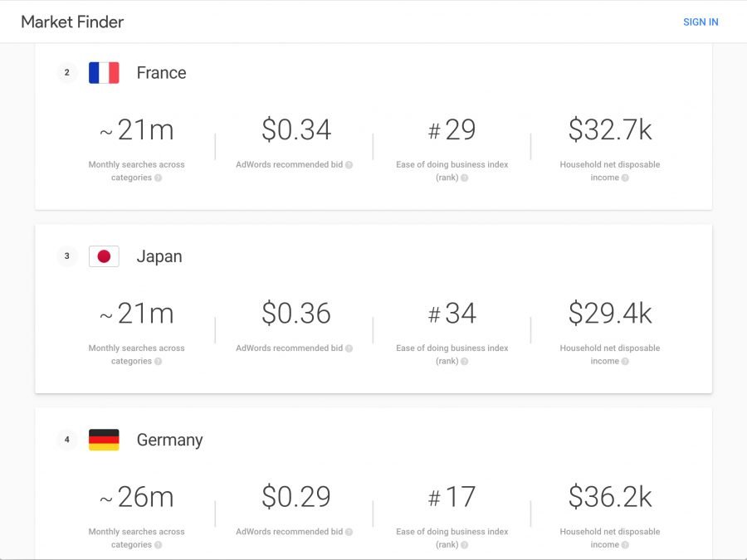This screenshot has width=747, height=560.
Task: Select the Japan flag icon
Action: tap(104, 256)
